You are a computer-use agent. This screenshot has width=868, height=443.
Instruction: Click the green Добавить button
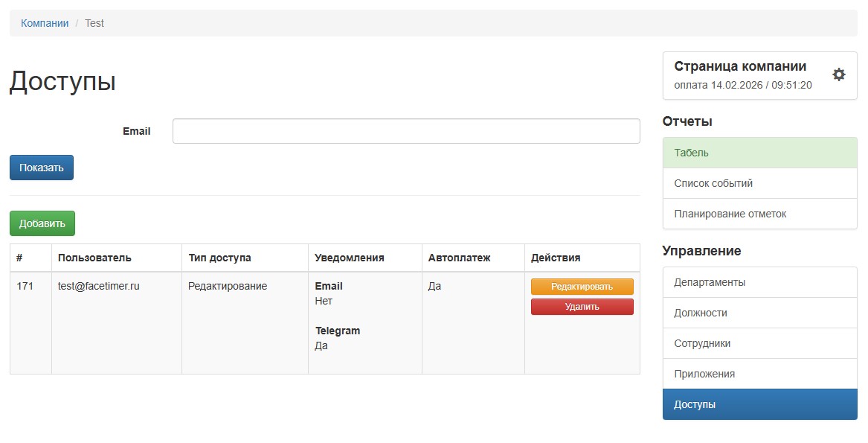(x=42, y=223)
